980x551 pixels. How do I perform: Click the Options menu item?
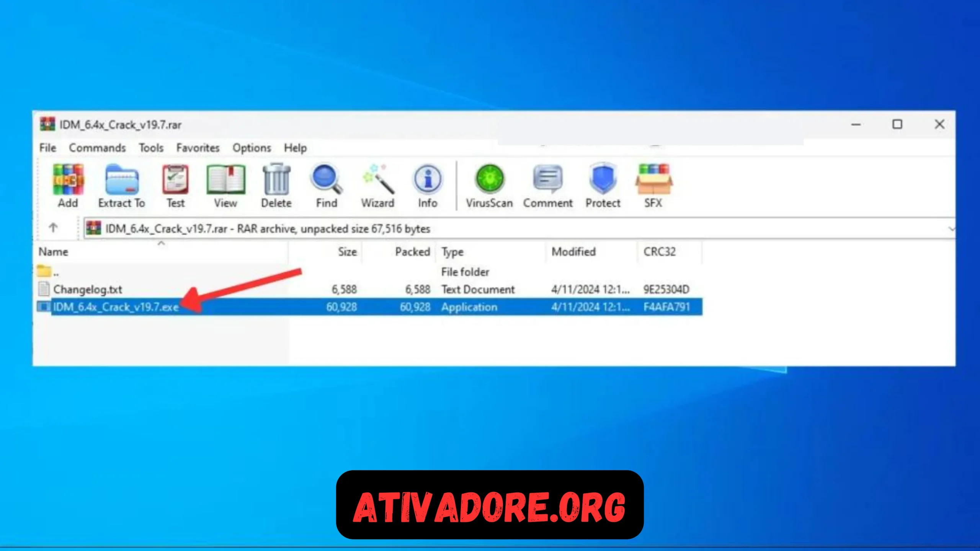pos(252,147)
